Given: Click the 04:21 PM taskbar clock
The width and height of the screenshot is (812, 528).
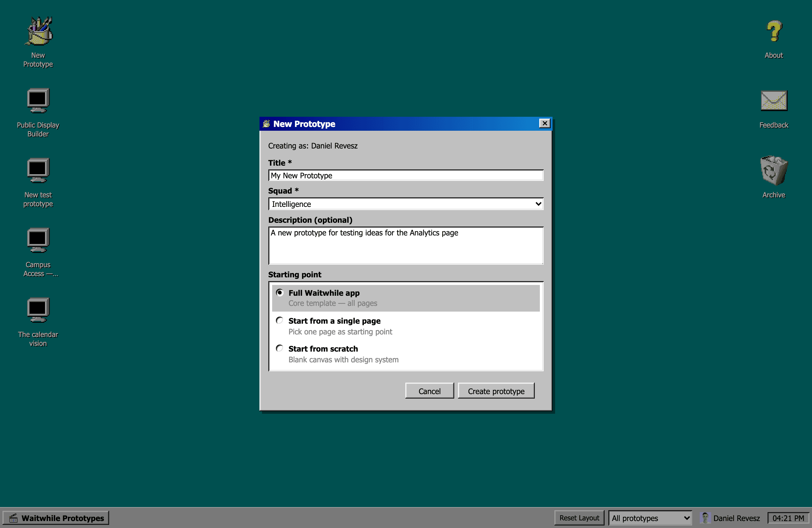Looking at the screenshot, I should 788,518.
